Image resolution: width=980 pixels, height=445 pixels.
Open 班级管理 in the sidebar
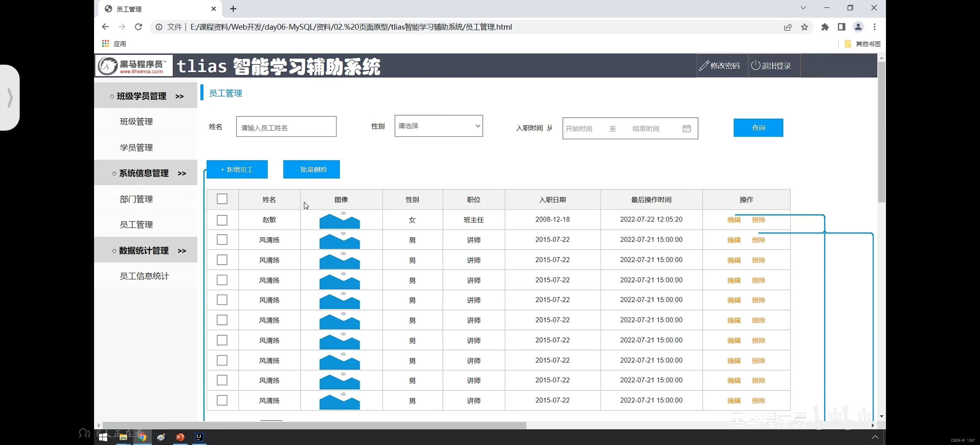[x=136, y=122]
